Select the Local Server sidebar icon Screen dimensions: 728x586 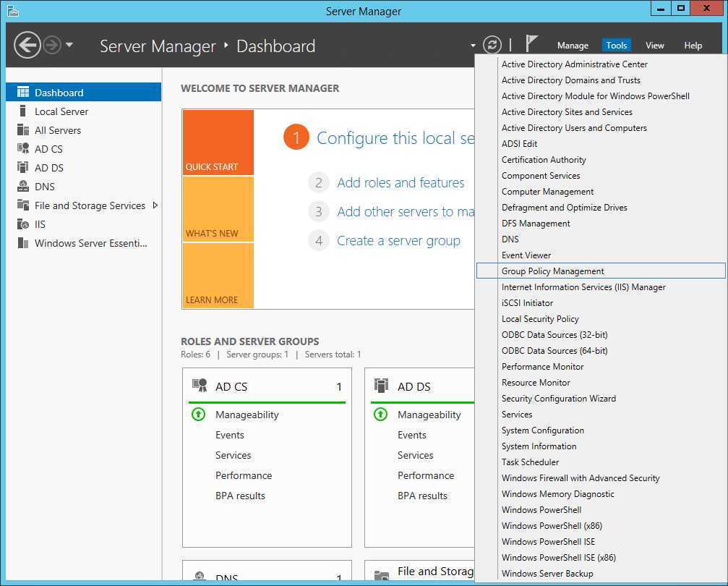point(22,111)
